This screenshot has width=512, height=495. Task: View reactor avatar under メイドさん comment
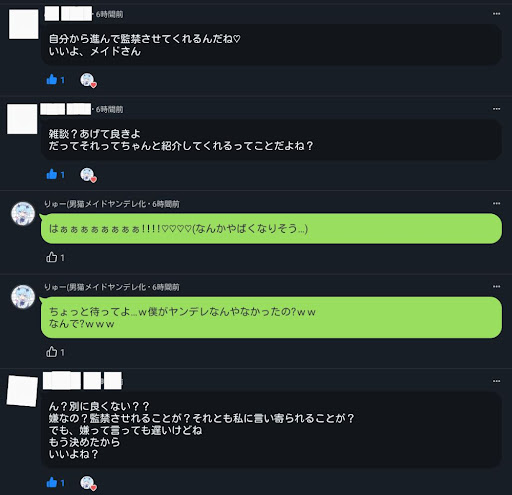[x=88, y=80]
